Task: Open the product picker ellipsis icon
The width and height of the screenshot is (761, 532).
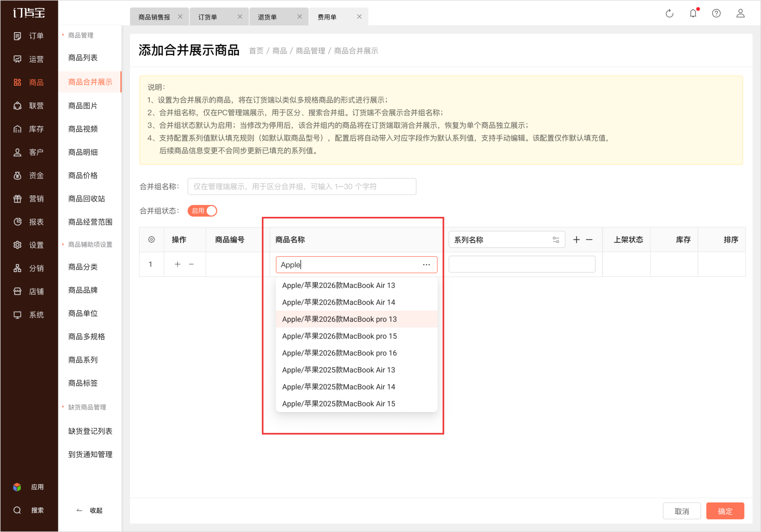Action: point(426,265)
